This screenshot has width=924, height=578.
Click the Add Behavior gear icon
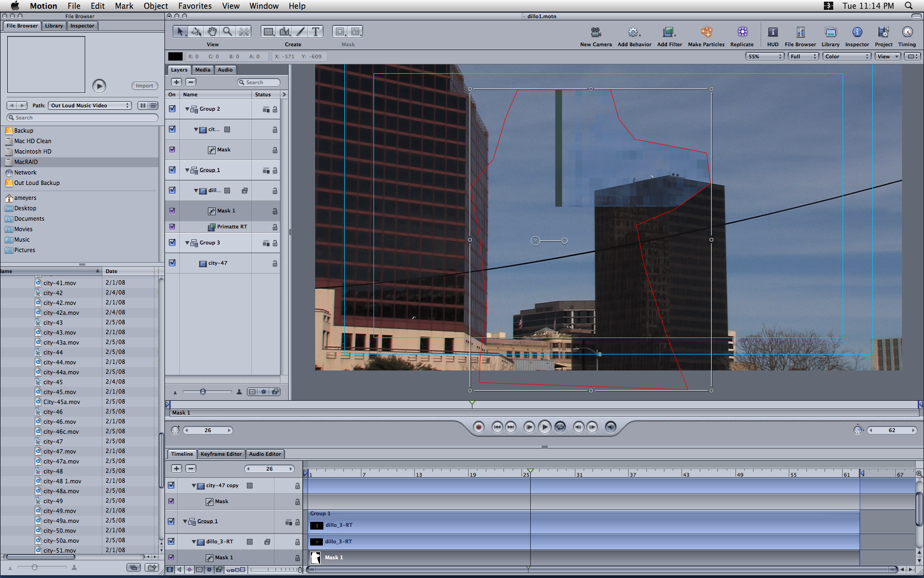634,32
